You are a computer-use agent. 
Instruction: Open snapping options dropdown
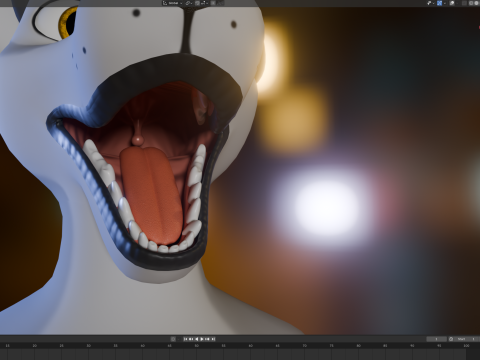pyautogui.click(x=205, y=3)
